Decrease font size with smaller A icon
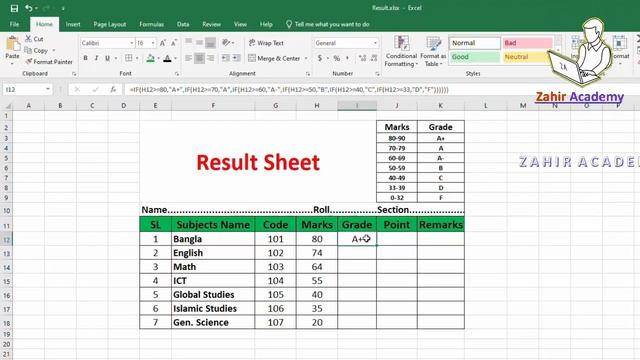The image size is (640, 360). (x=173, y=43)
